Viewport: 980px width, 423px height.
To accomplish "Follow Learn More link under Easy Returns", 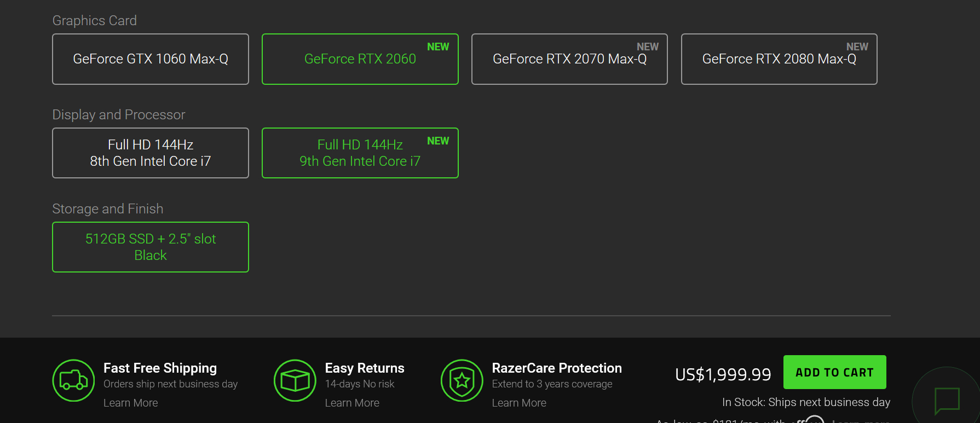I will click(352, 403).
